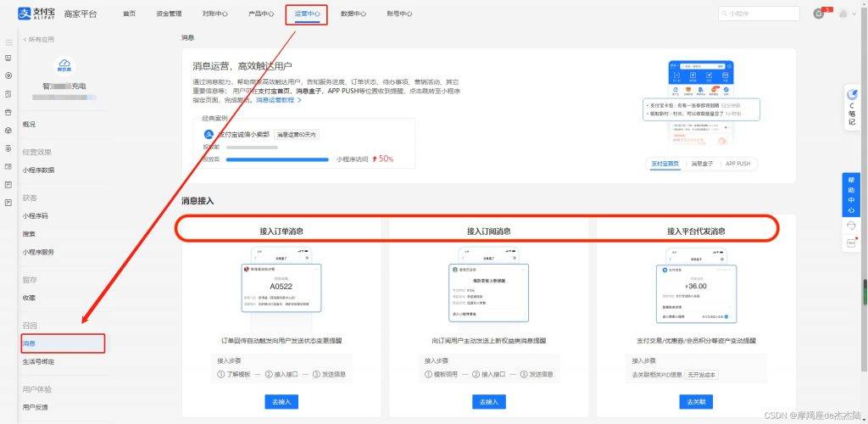Open the 产品中心 top menu

[261, 14]
